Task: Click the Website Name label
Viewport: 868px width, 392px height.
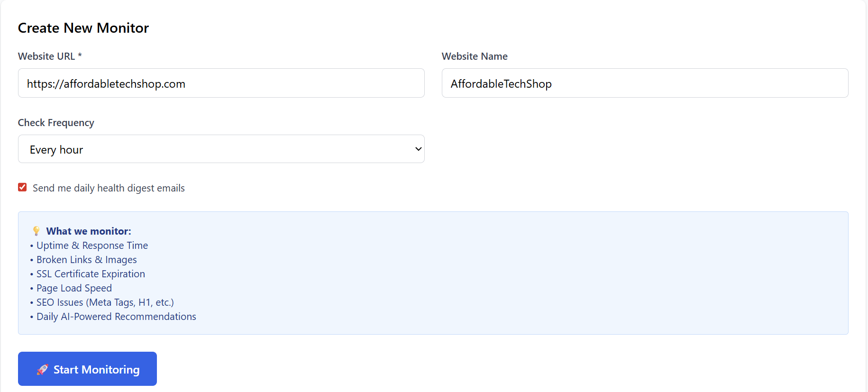Action: (475, 56)
